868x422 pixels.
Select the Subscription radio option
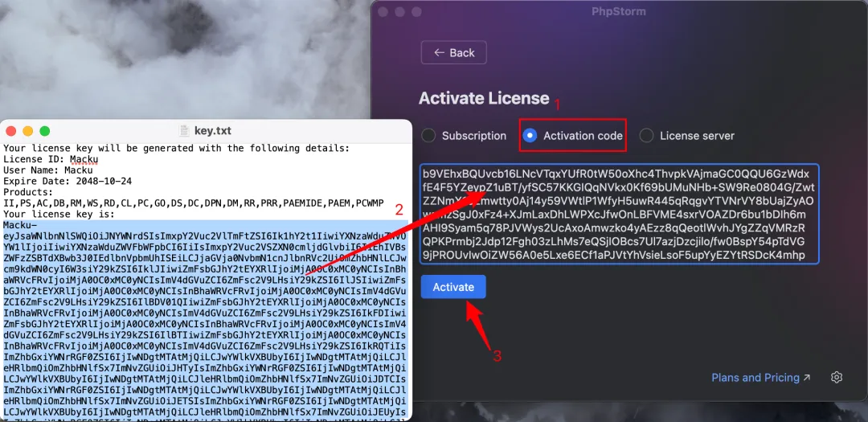464,136
